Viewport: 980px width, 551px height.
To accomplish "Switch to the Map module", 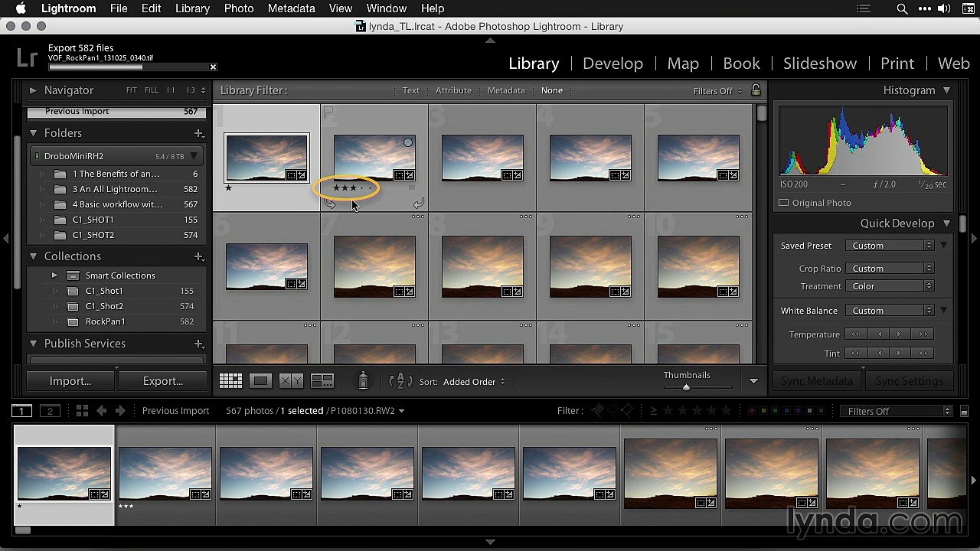I will (683, 64).
